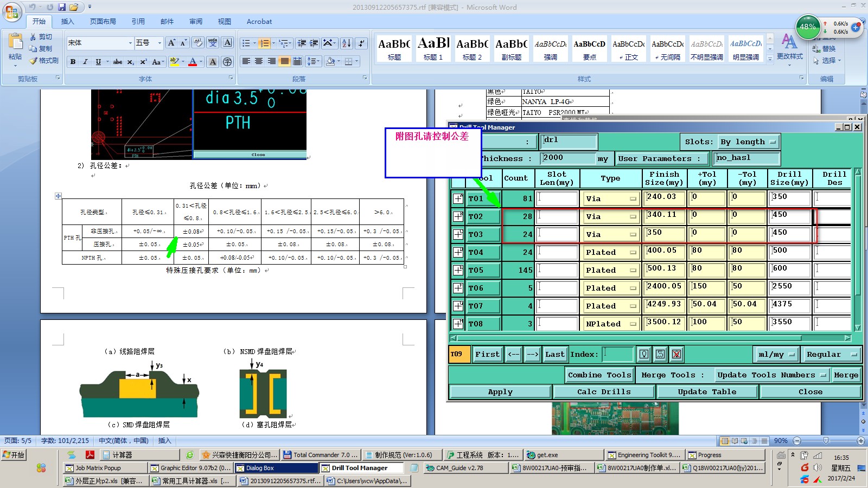Click the Update Table button
This screenshot has height=488, width=868.
point(707,391)
